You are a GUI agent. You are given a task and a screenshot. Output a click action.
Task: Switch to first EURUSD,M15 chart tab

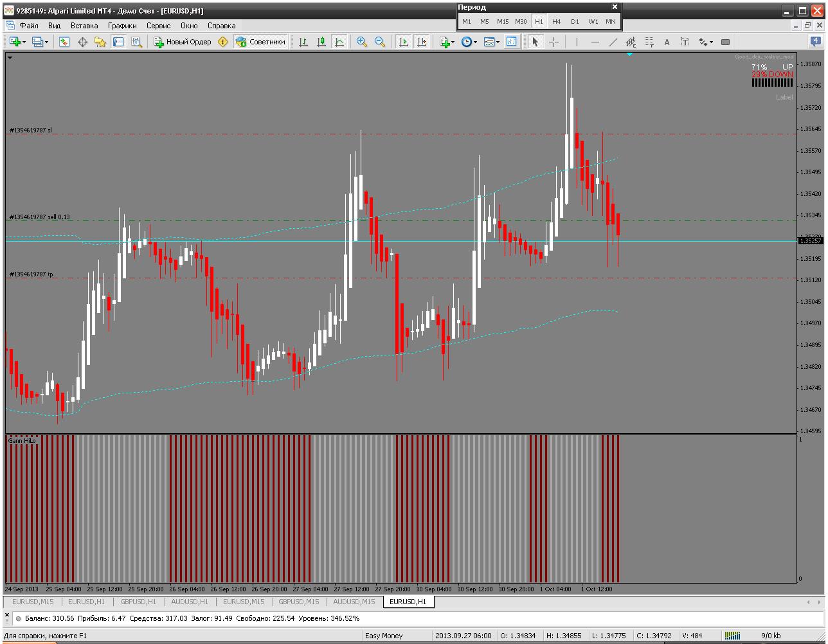click(33, 602)
